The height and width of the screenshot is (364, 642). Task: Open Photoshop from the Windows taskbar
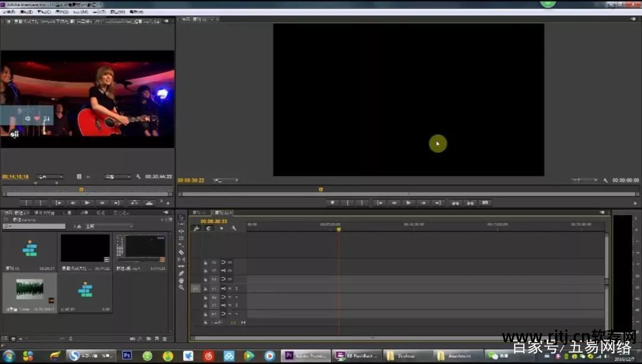click(127, 356)
